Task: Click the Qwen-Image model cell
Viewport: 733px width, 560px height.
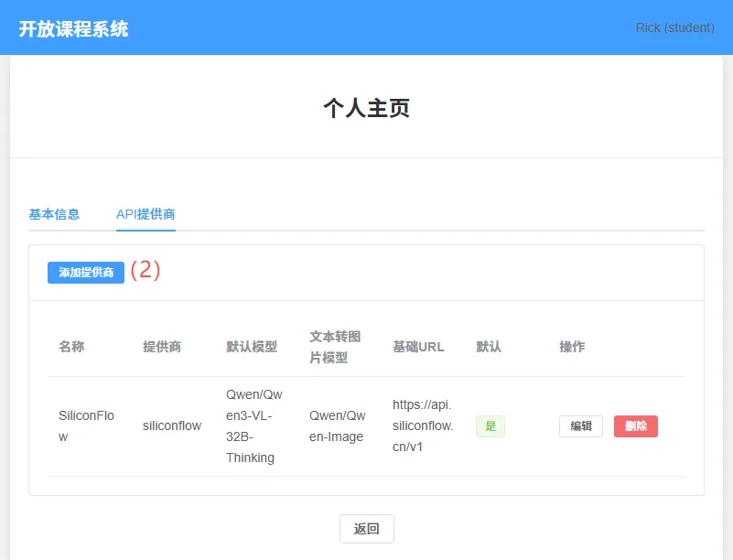Action: [x=338, y=426]
